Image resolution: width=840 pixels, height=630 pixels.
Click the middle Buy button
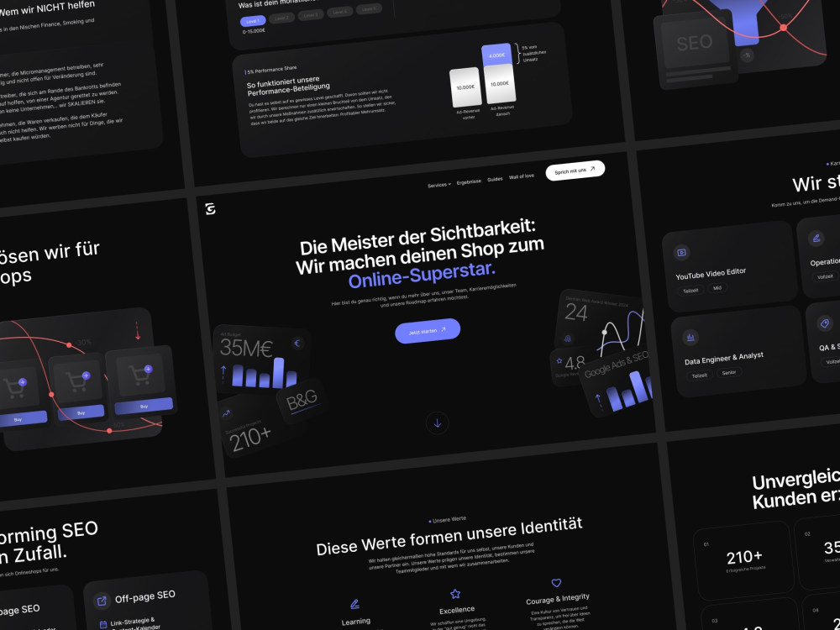tap(81, 412)
